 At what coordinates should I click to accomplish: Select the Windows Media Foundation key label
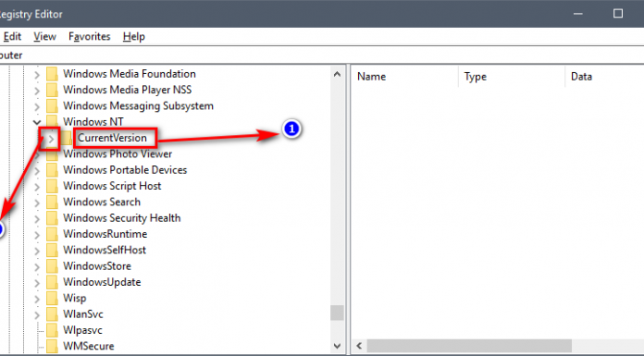coord(130,74)
